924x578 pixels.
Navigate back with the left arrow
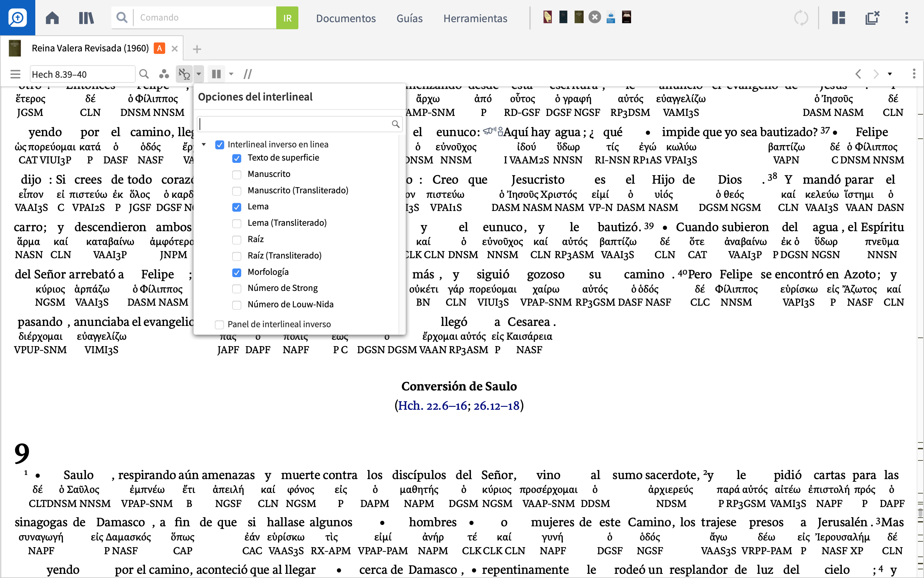858,74
